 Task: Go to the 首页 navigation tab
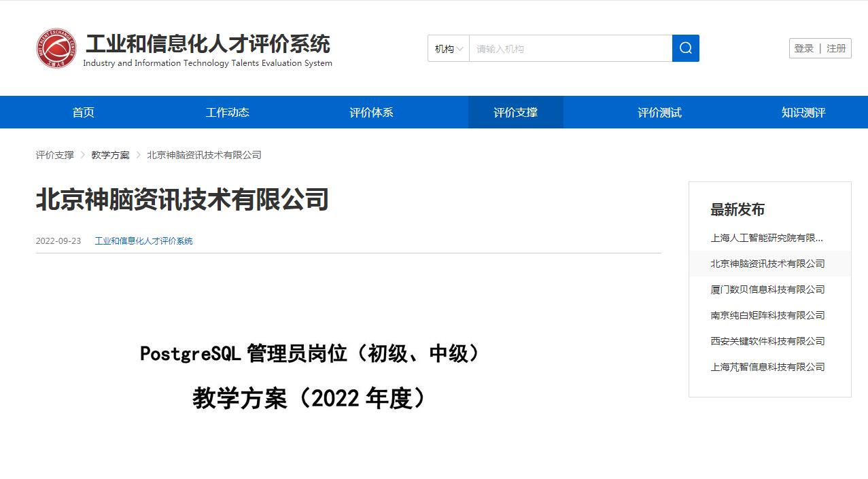click(84, 112)
